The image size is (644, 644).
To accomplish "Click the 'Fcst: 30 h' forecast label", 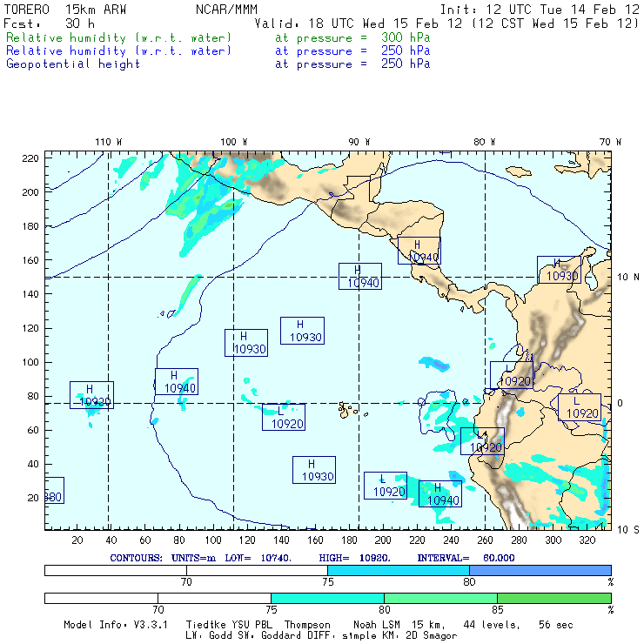I will (49, 23).
